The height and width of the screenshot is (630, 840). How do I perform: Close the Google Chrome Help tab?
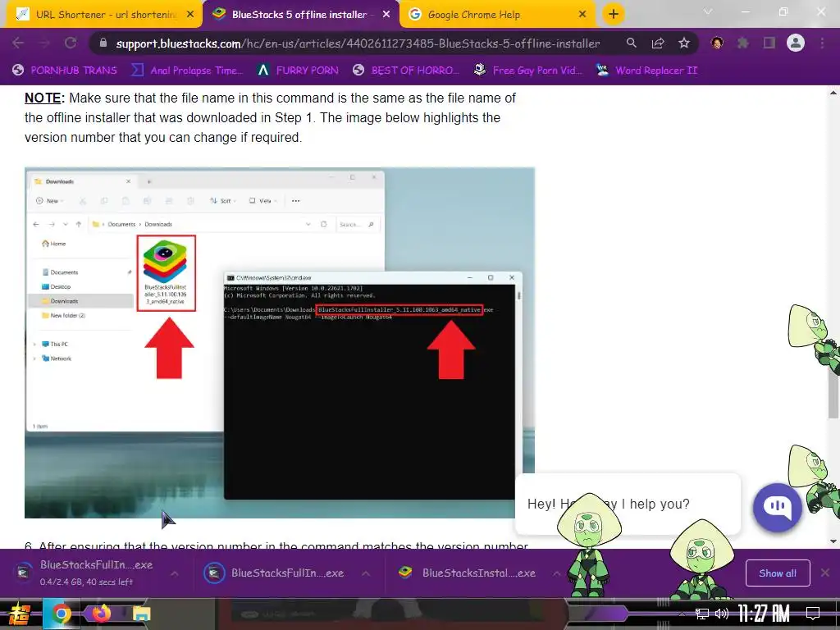pyautogui.click(x=582, y=15)
